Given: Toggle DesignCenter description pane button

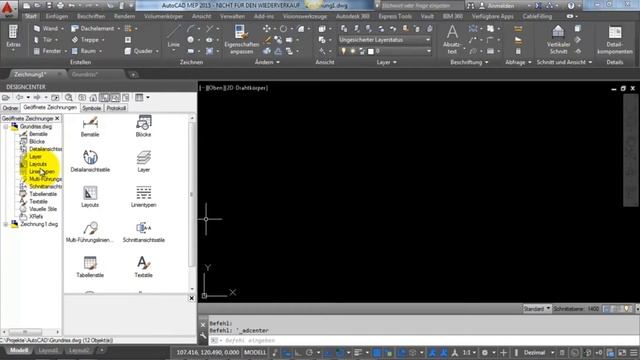Looking at the screenshot, I should (126, 98).
